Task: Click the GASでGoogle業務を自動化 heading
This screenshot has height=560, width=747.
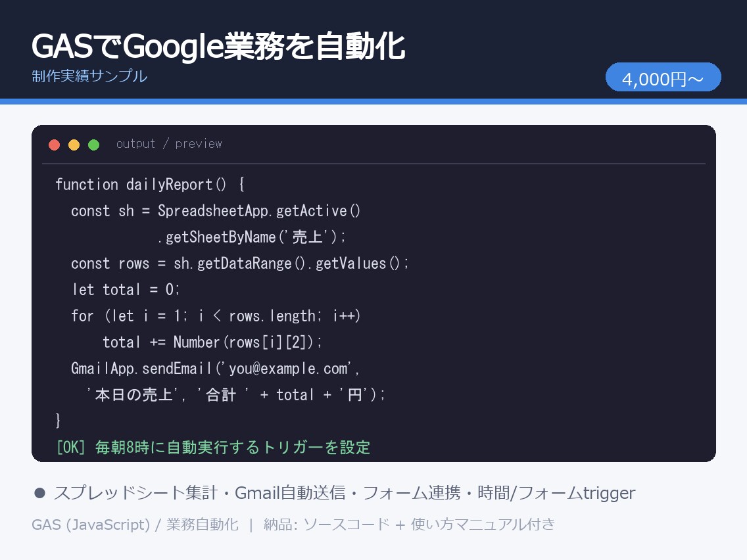Action: (218, 46)
